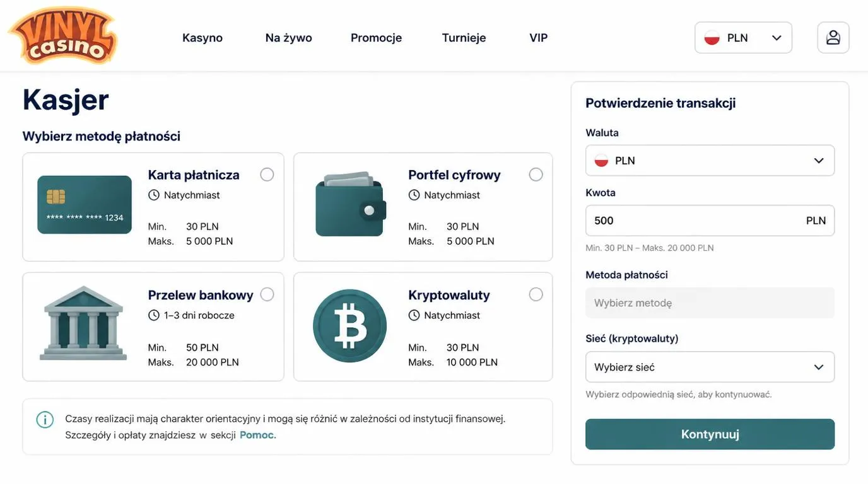The image size is (868, 484).
Task: Click the Metoda płatności Wybierz metodę field
Action: click(x=710, y=303)
